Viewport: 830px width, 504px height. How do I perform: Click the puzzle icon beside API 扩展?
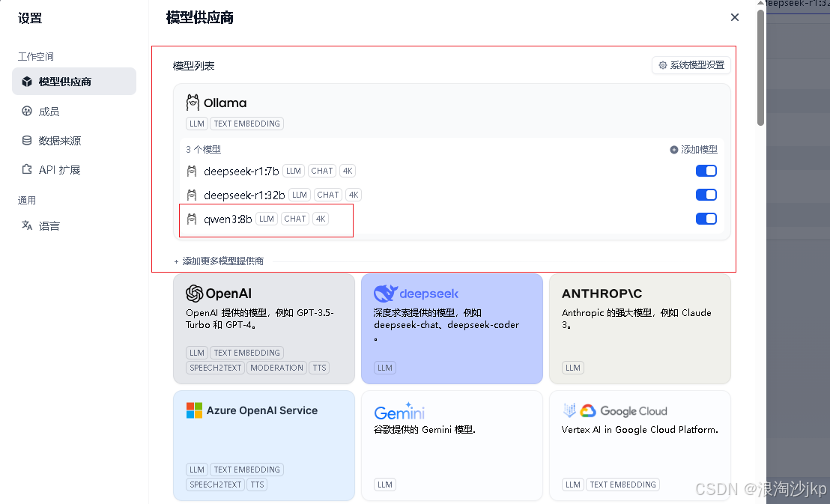pos(27,169)
